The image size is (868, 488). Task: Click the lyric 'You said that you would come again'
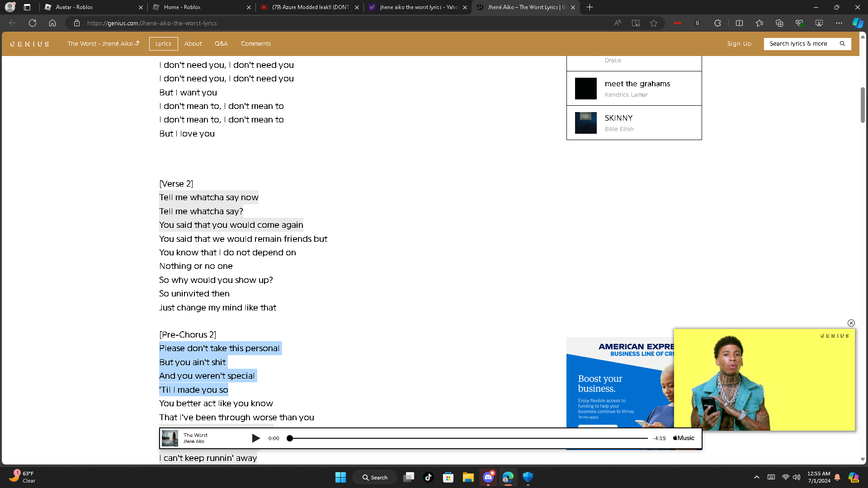click(x=231, y=225)
